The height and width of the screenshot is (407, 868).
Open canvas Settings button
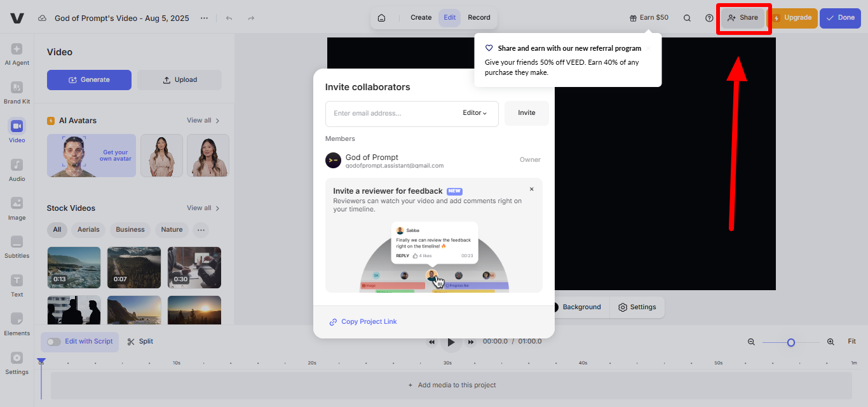pyautogui.click(x=637, y=307)
